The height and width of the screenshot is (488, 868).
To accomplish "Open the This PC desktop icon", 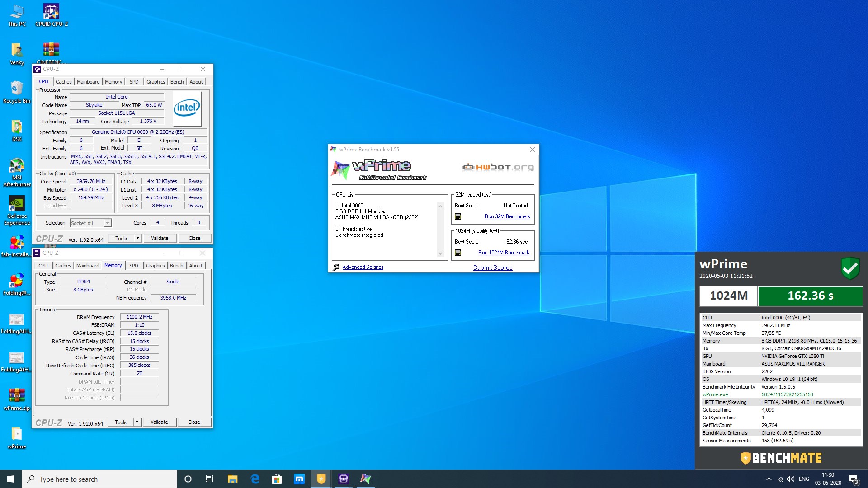I will (17, 15).
